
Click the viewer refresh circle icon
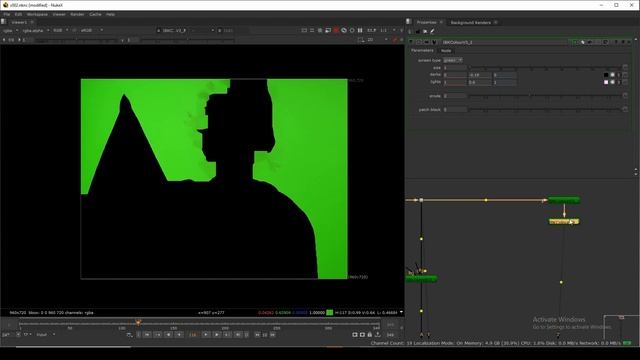pyautogui.click(x=352, y=30)
